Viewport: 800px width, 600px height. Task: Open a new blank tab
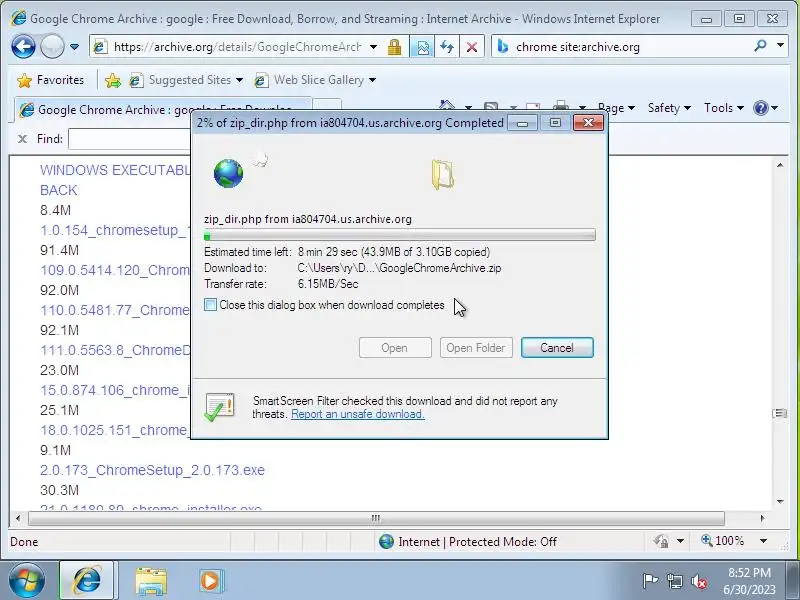(x=327, y=105)
